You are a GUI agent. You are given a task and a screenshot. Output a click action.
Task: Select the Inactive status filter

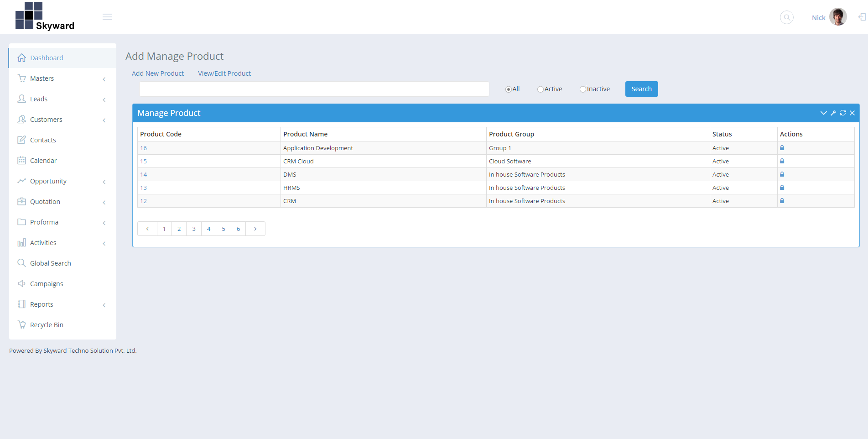click(x=582, y=89)
